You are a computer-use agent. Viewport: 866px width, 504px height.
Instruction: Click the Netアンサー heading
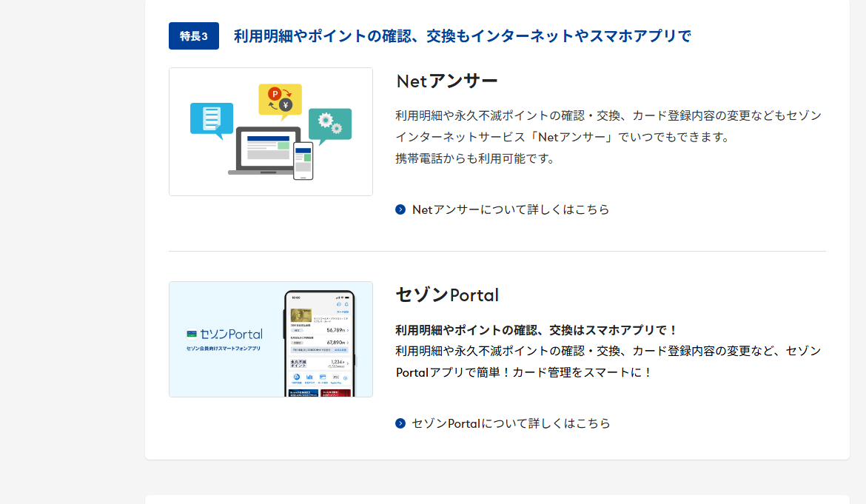click(447, 81)
